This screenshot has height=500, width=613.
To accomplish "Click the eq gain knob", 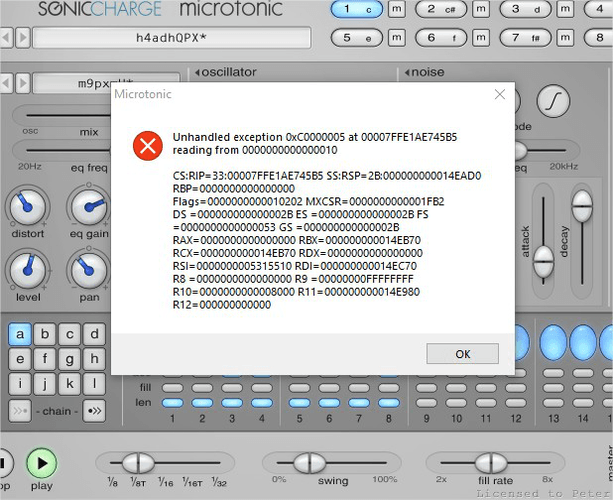I will point(89,207).
